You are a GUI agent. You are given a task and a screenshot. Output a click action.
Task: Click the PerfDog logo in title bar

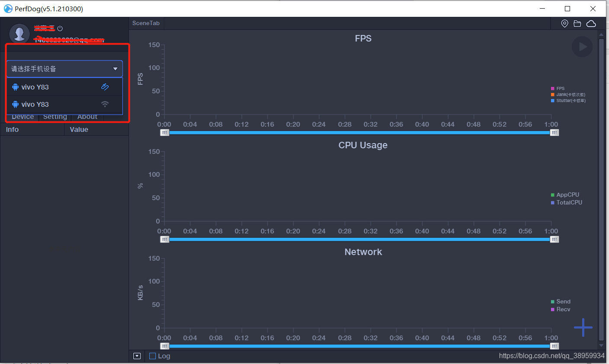(8, 9)
